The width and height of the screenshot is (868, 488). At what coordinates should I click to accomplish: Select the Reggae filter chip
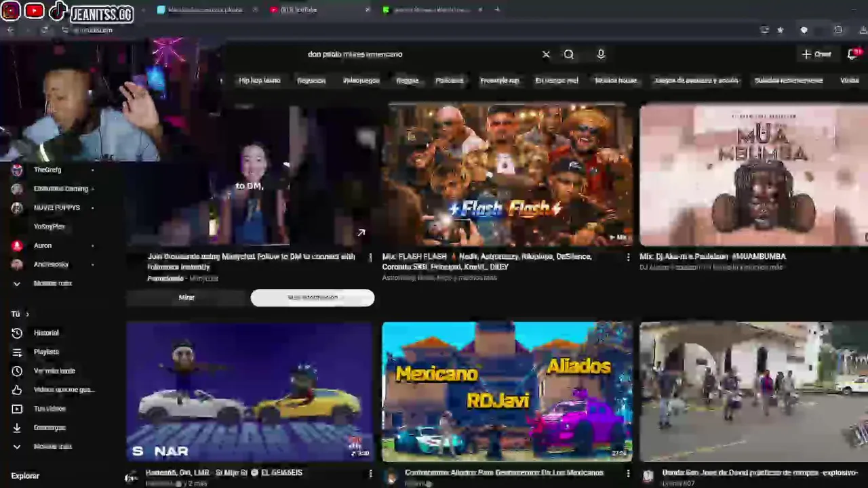click(408, 80)
